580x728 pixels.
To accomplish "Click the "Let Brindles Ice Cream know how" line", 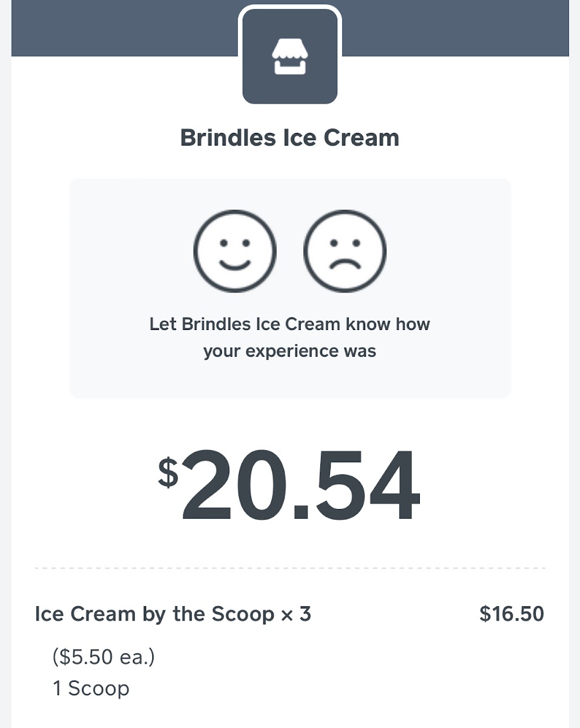I will pos(289,324).
